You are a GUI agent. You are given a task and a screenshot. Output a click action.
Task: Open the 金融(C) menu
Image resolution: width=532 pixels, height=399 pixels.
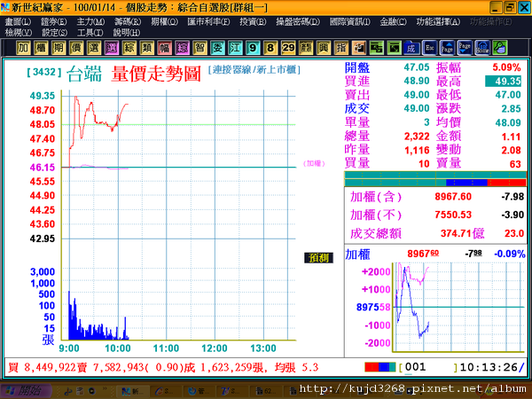point(393,22)
